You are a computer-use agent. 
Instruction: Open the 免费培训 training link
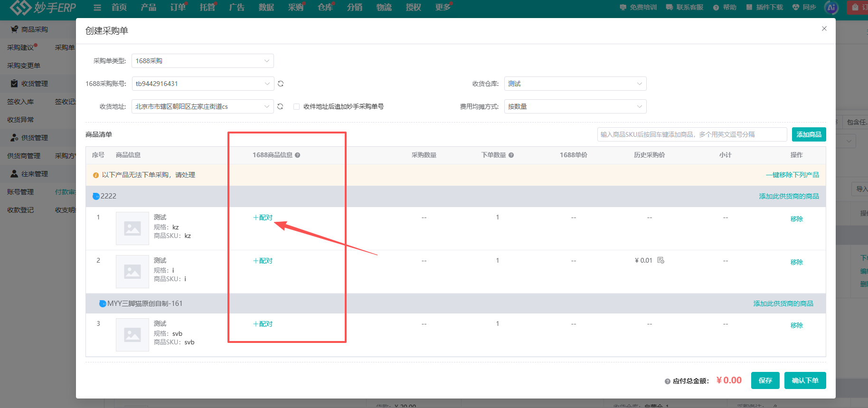pyautogui.click(x=639, y=7)
